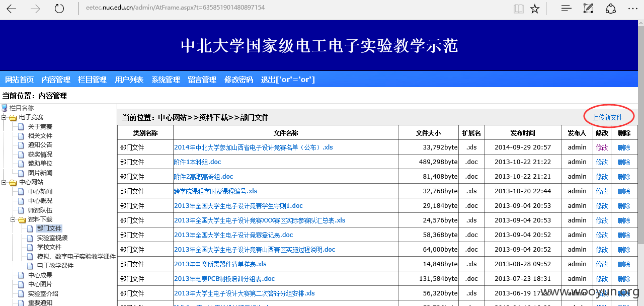
Task: Collapse the 电子竞赛 tree node
Action: pos(4,117)
